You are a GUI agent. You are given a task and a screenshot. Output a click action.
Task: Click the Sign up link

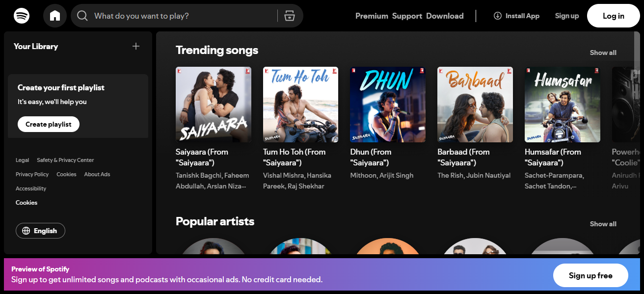tap(567, 16)
